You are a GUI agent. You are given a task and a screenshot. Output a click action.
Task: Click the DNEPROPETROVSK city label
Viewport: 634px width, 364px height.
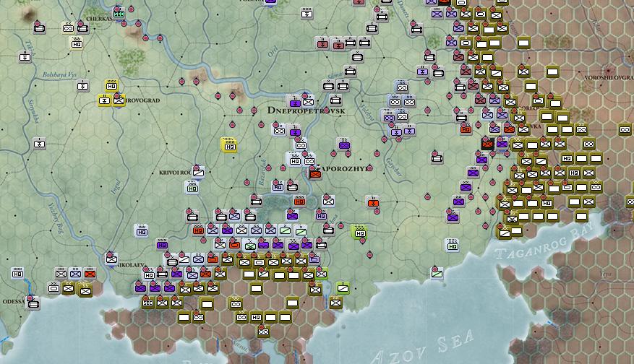[306, 110]
